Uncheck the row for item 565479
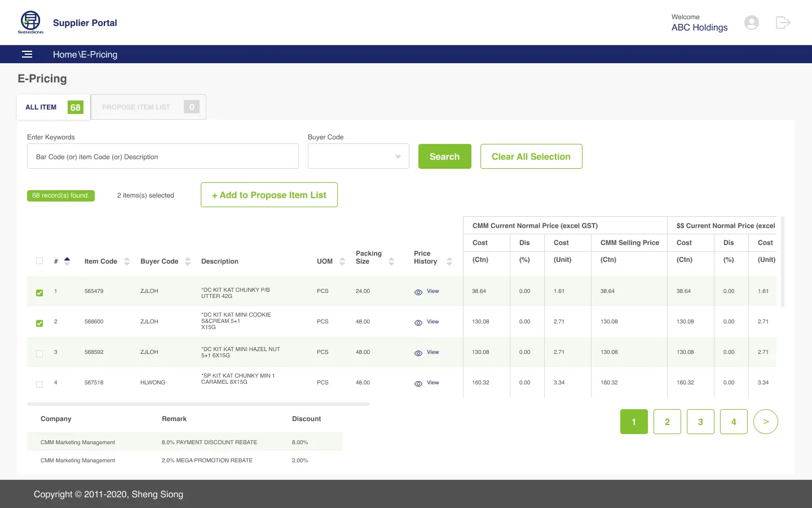Image resolution: width=812 pixels, height=508 pixels. point(39,292)
